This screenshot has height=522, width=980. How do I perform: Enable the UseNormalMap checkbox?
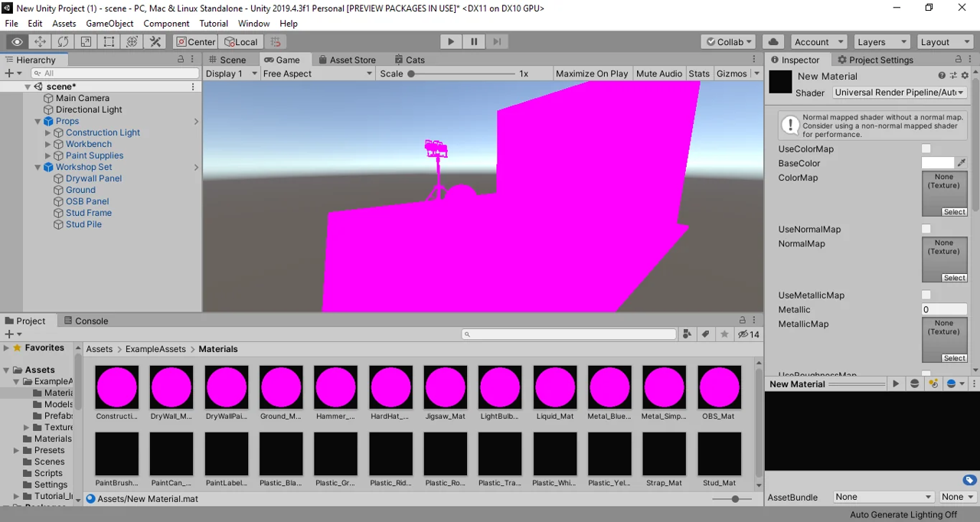(926, 229)
